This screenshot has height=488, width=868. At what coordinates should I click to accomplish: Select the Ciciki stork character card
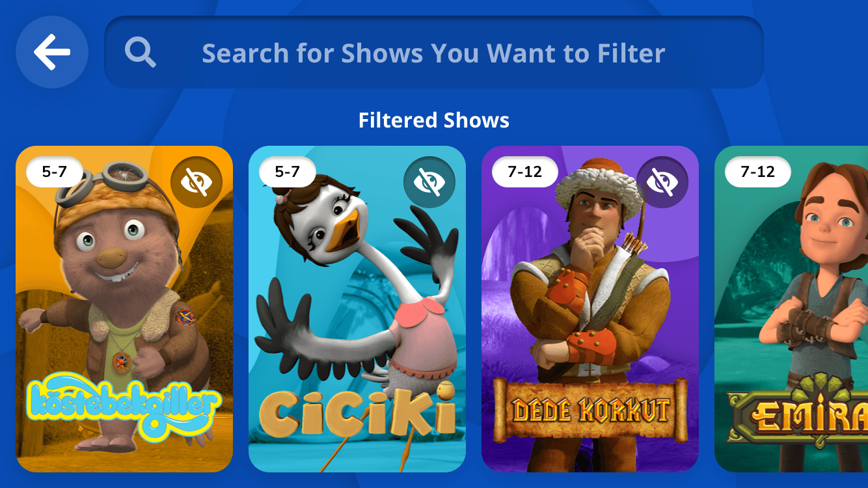tap(357, 309)
